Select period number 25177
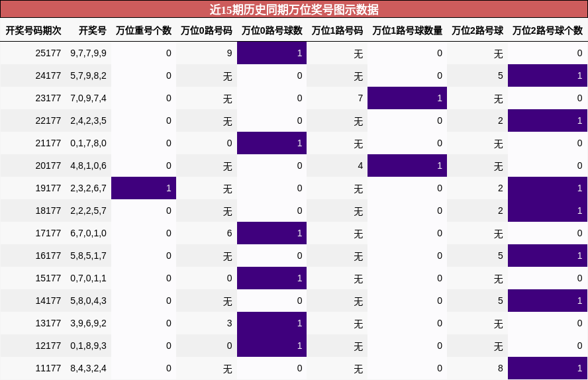The height and width of the screenshot is (380, 588). (x=48, y=53)
